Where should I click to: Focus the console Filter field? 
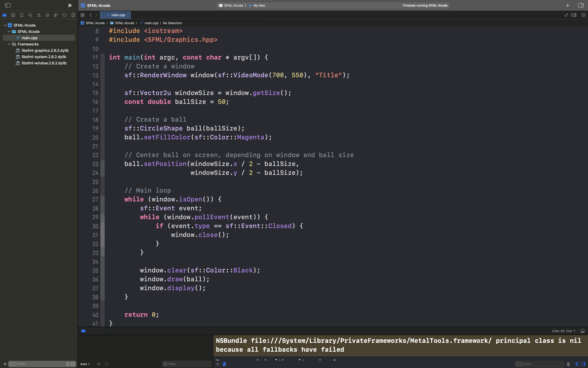pos(539,364)
